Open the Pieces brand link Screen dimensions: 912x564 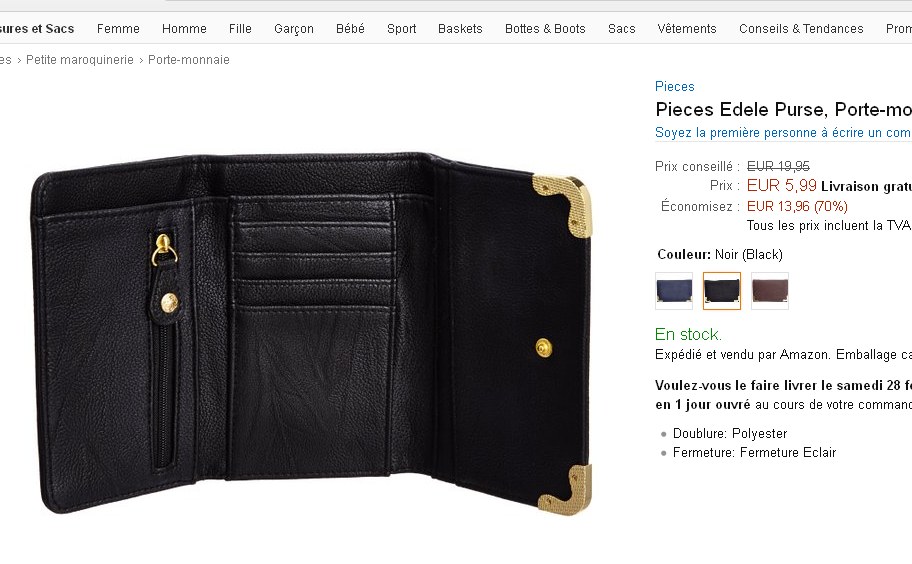[675, 87]
